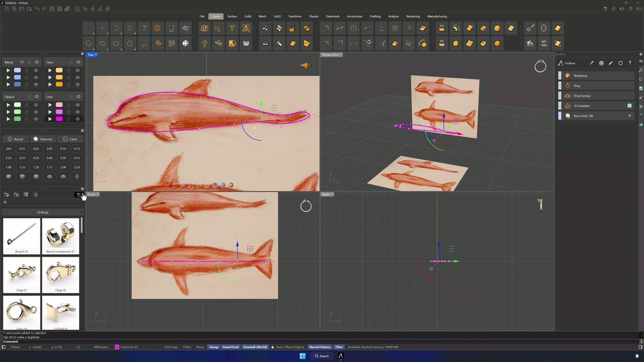This screenshot has height=362, width=644.
Task: Click the plus icon on Rose Gold 18k
Action: (x=630, y=116)
